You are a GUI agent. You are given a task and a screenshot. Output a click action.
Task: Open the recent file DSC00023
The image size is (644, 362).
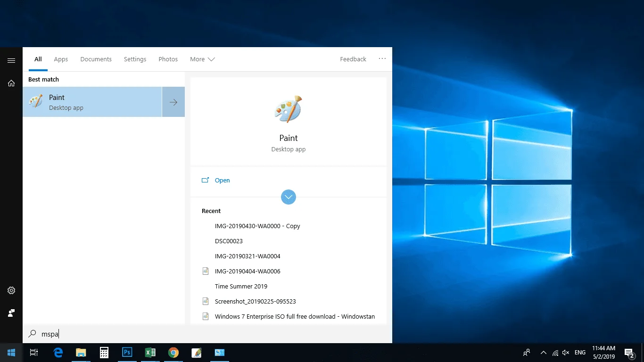[x=229, y=241]
